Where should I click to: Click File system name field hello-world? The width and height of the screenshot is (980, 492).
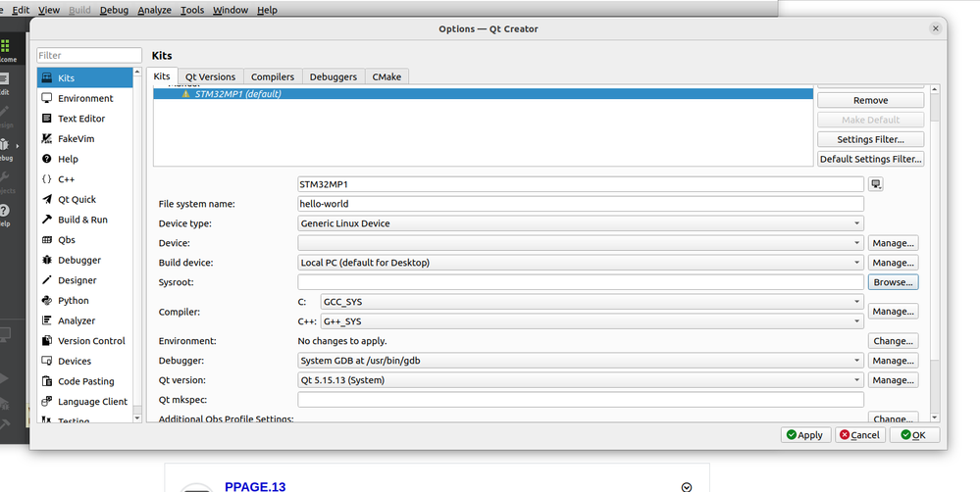tap(581, 204)
